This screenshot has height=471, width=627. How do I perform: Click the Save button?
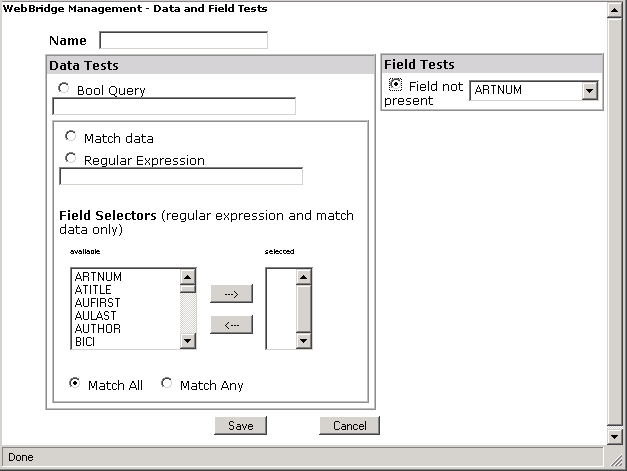point(241,426)
